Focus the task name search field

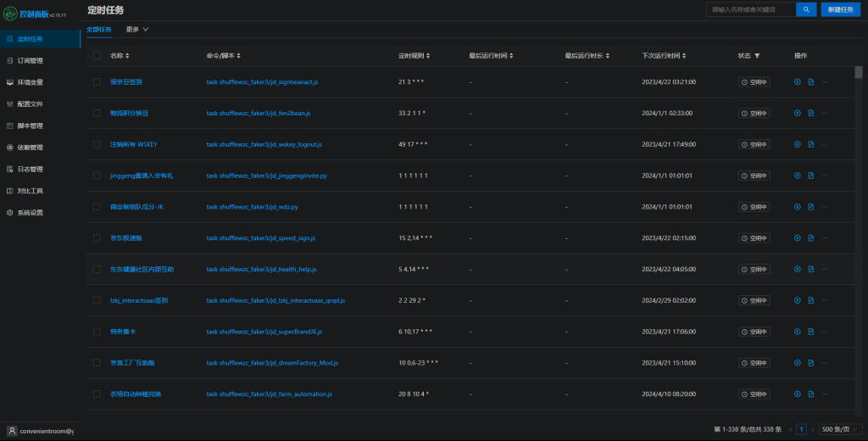click(750, 9)
